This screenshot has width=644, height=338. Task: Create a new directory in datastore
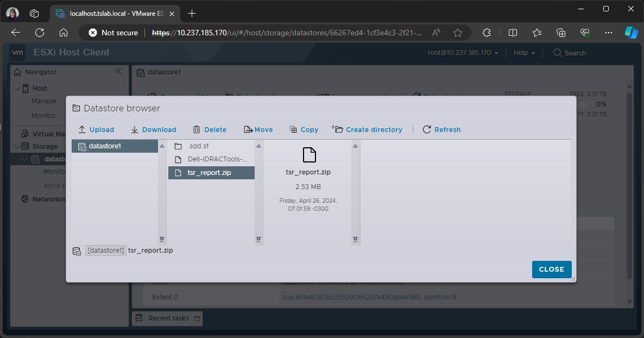click(367, 129)
